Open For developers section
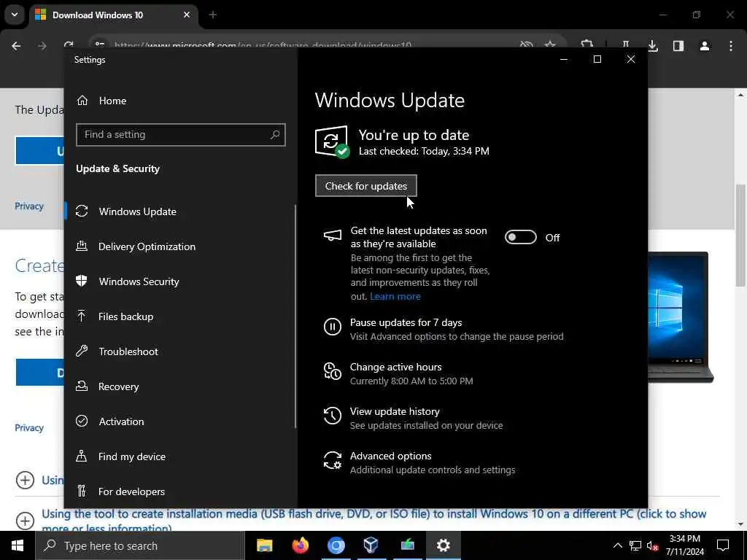 (x=179, y=491)
